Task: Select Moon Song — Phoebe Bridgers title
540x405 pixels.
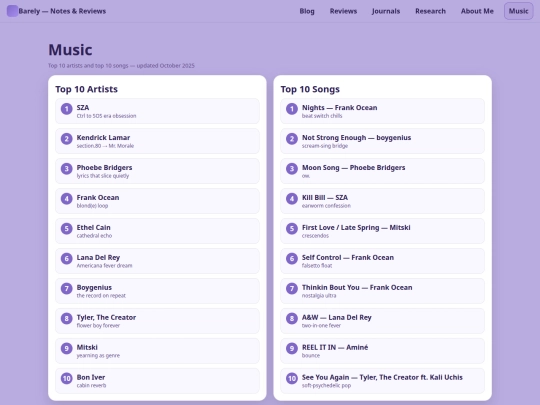Action: tap(353, 168)
